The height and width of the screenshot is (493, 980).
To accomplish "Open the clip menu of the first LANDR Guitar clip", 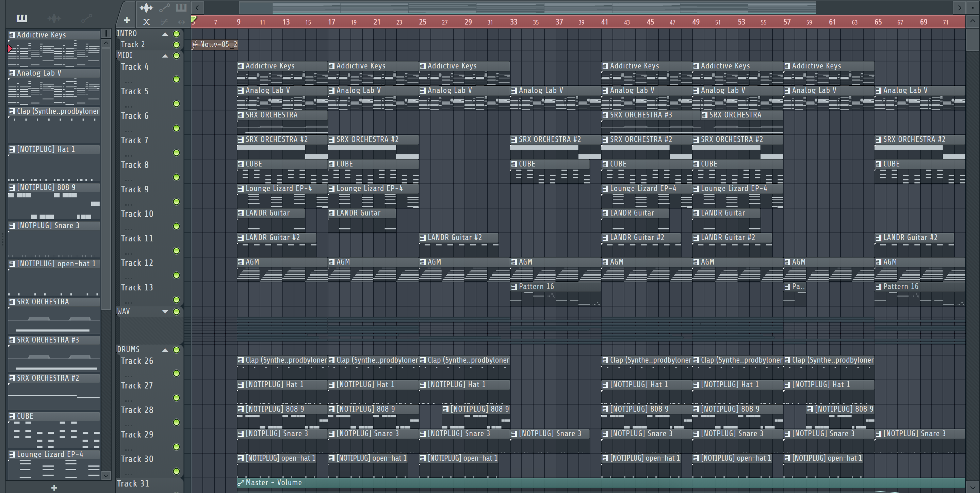I will pos(241,213).
